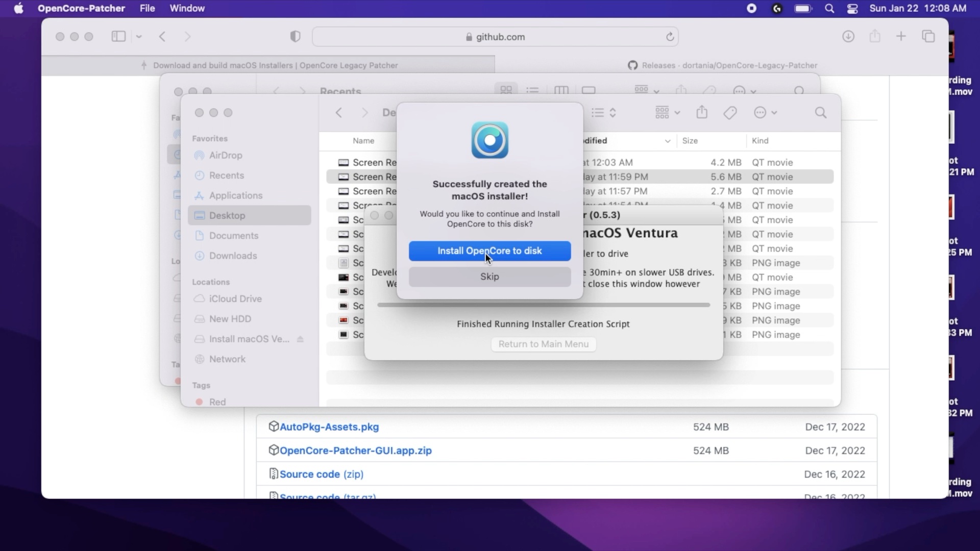Toggle Date Modified sort arrow

667,141
